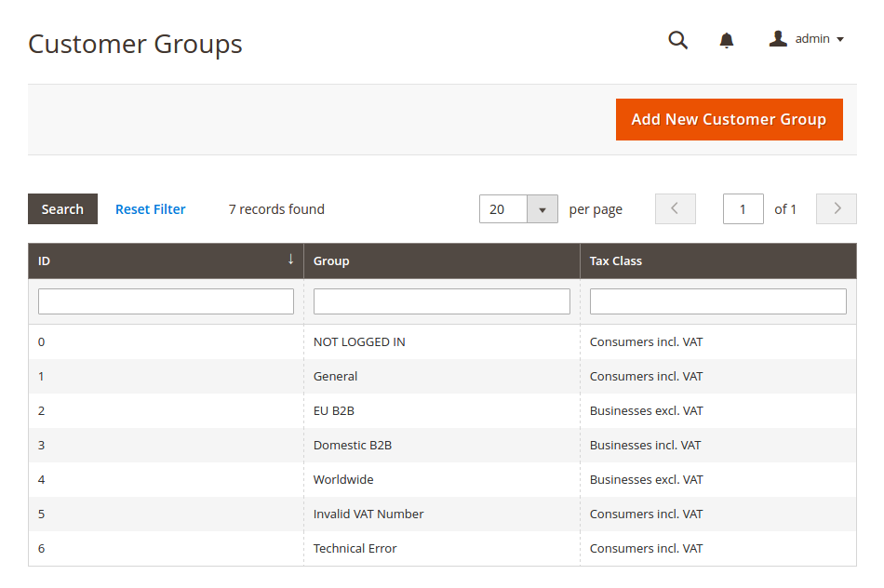This screenshot has width=884, height=588.
Task: Click ID cell 6
Action: 166,549
